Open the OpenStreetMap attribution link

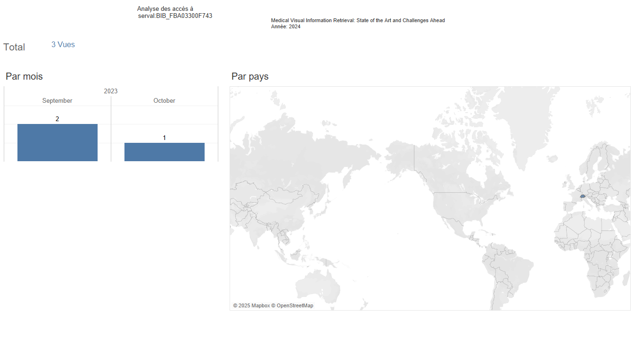[294, 305]
